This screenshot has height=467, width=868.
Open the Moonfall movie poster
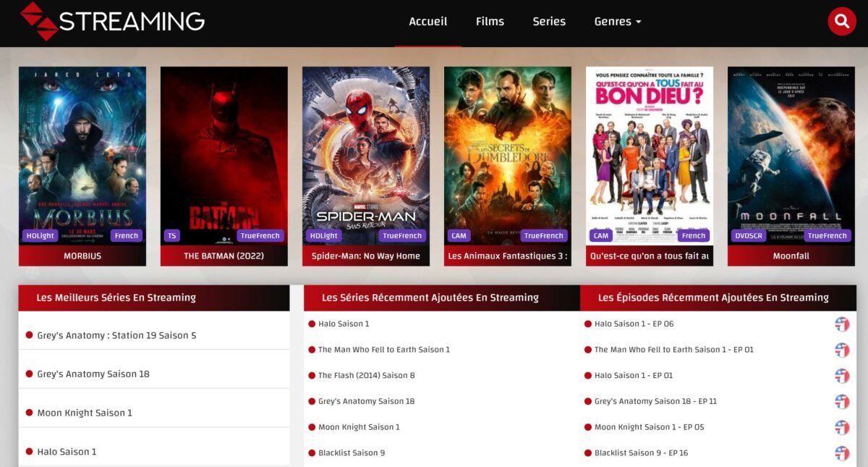pos(791,156)
